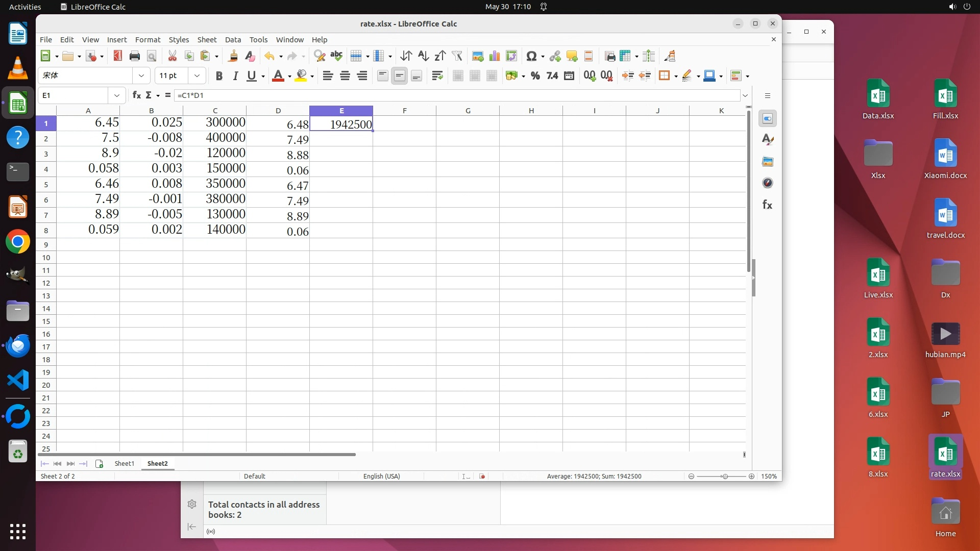The width and height of the screenshot is (980, 551).
Task: Open the Function Wizard fx button
Action: click(136, 95)
